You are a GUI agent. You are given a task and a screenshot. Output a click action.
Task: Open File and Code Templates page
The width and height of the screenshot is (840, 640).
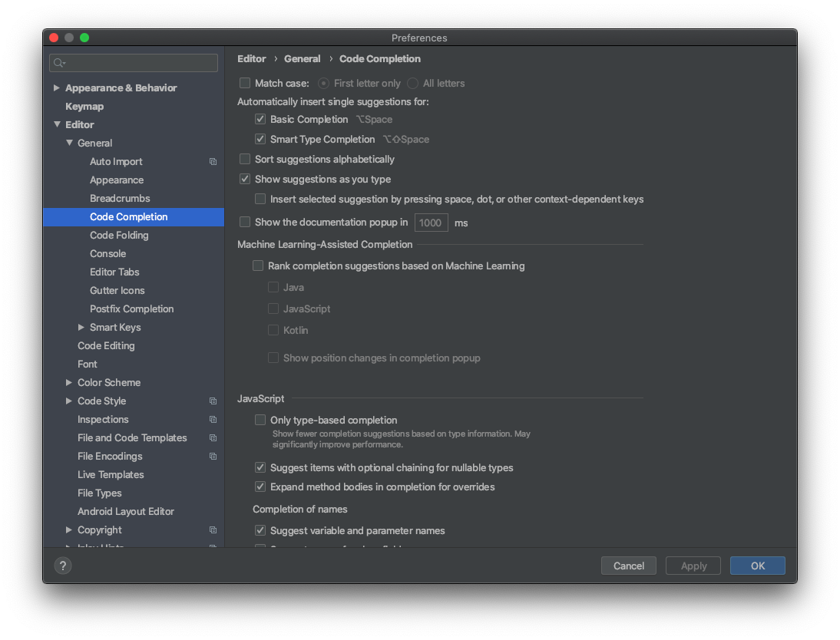(x=134, y=438)
